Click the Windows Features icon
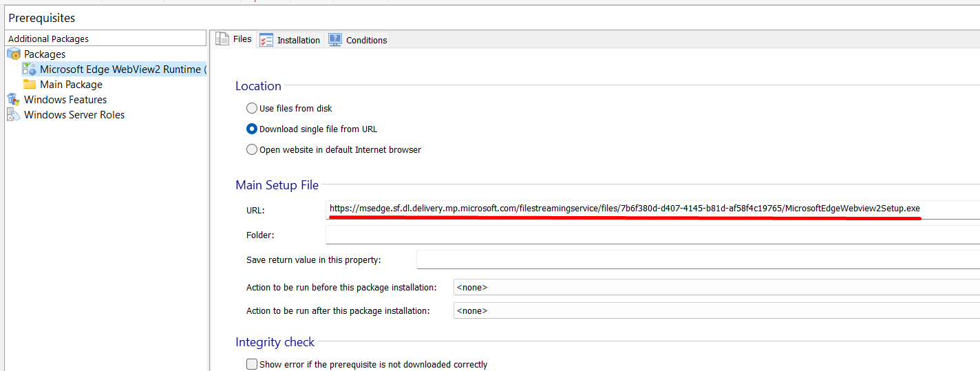The image size is (980, 371). tap(14, 100)
